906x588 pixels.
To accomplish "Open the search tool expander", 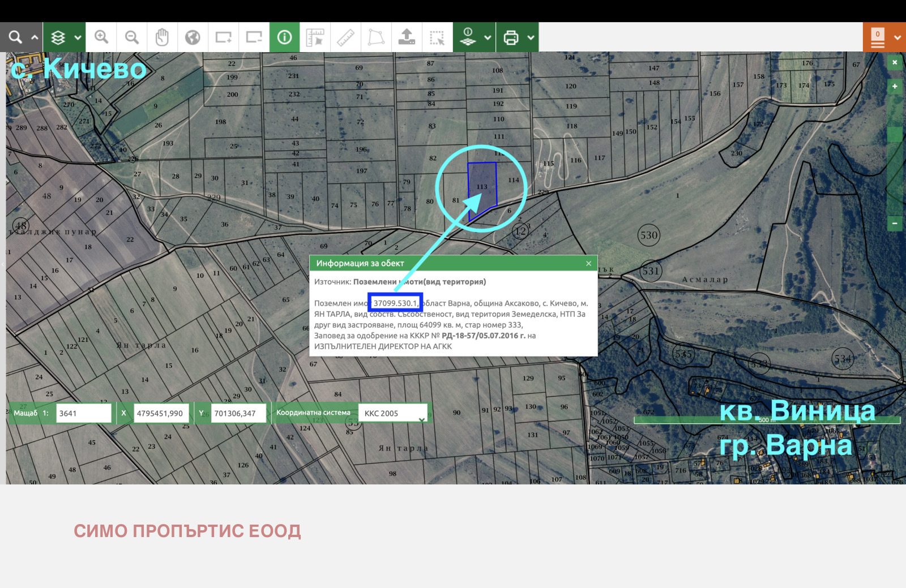I will 34,37.
